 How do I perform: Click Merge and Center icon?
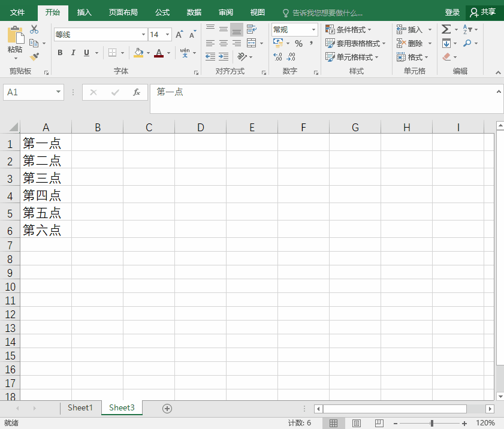[x=251, y=43]
